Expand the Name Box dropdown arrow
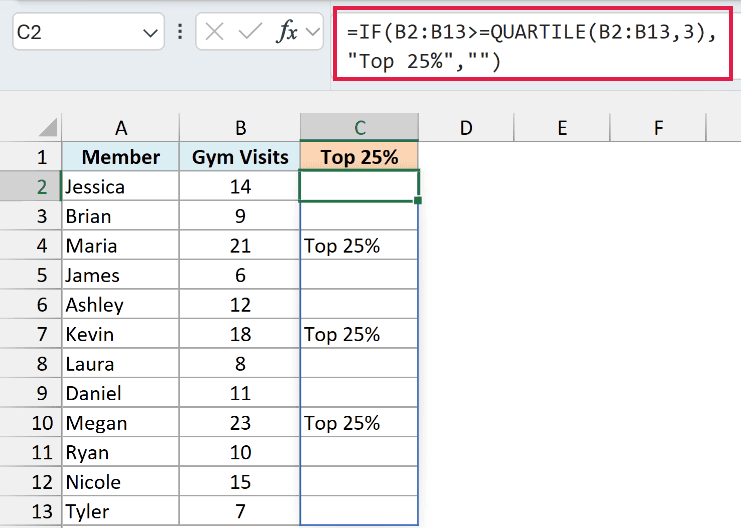Screen dimensions: 741x528 150,33
